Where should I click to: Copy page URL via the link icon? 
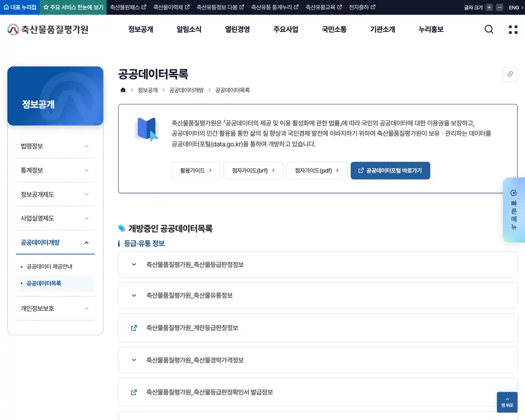pos(510,74)
